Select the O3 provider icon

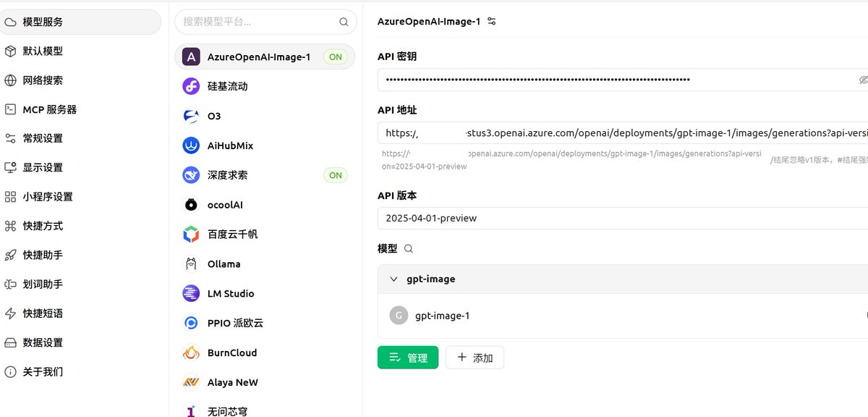[x=191, y=116]
